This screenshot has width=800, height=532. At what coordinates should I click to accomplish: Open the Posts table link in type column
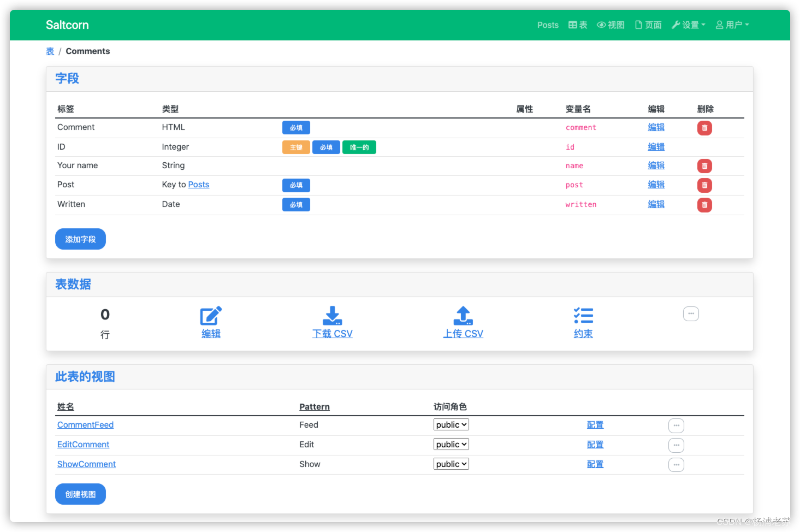pos(199,185)
